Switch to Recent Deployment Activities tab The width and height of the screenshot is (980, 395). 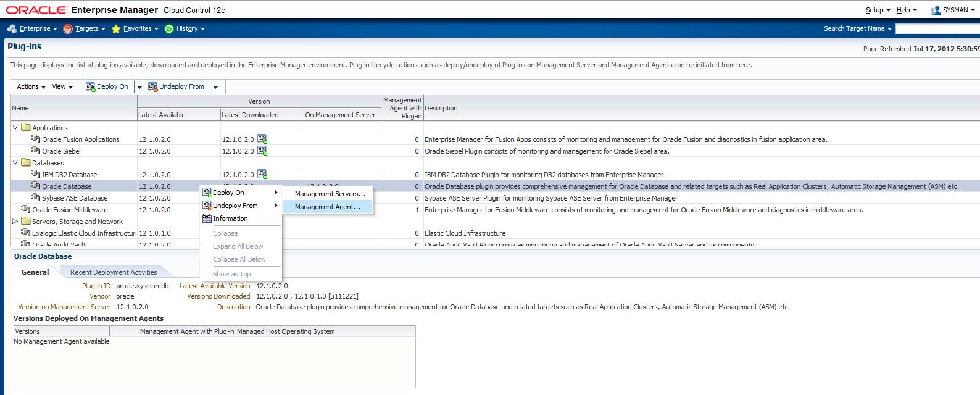coord(114,272)
